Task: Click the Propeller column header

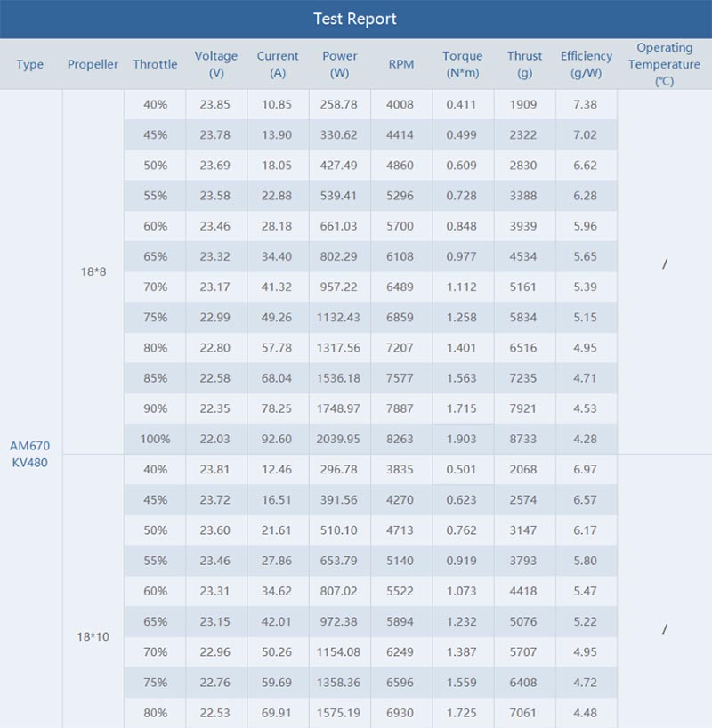Action: [93, 64]
